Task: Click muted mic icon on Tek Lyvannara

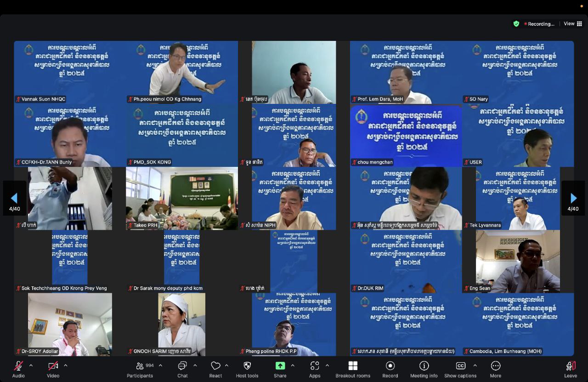Action: pos(467,225)
